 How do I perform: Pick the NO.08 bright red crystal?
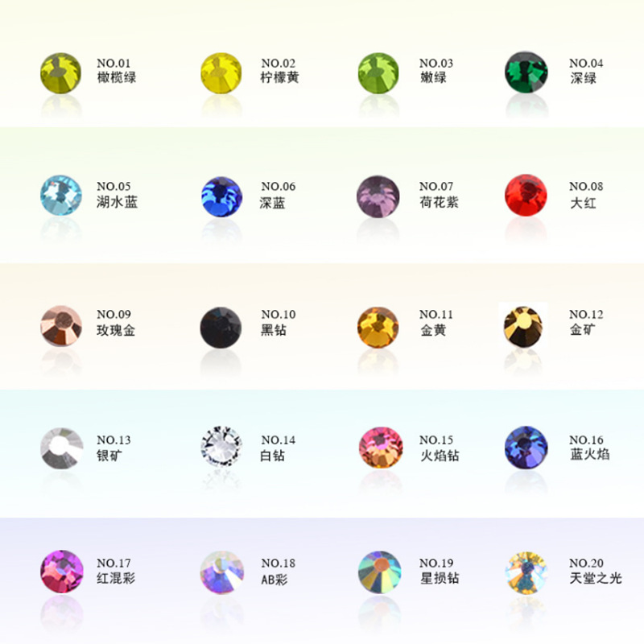pos(526,195)
